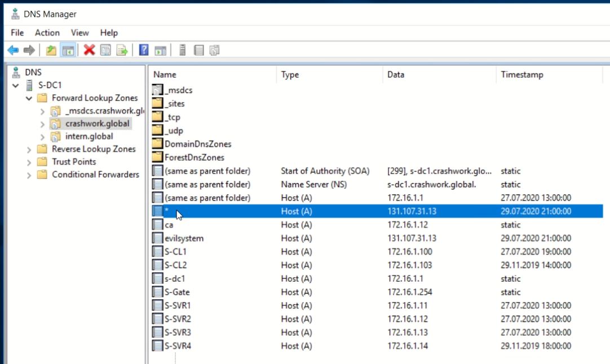
Task: Expand the crashwork.global zone
Action: (x=42, y=124)
